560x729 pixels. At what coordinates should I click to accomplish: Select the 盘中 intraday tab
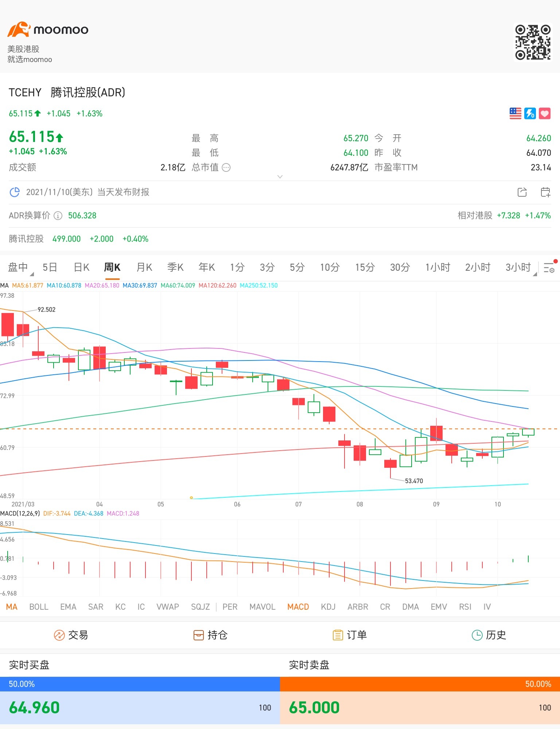pos(18,267)
